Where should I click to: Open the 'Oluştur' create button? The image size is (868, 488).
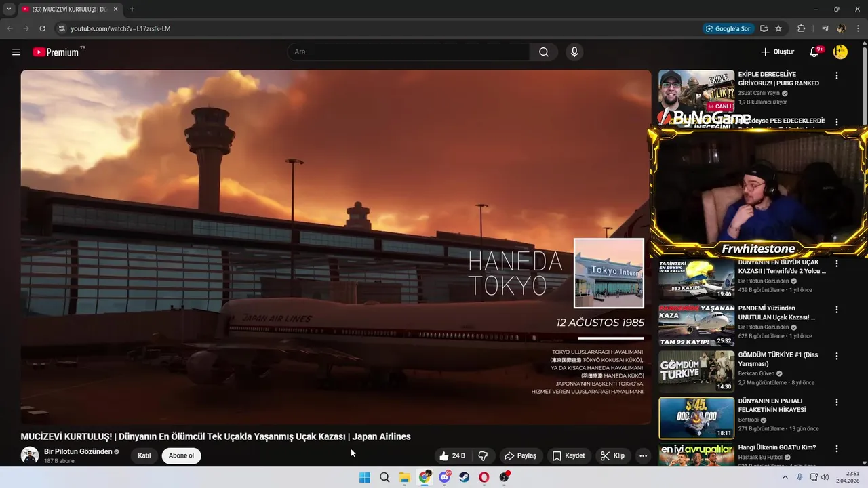(x=777, y=52)
